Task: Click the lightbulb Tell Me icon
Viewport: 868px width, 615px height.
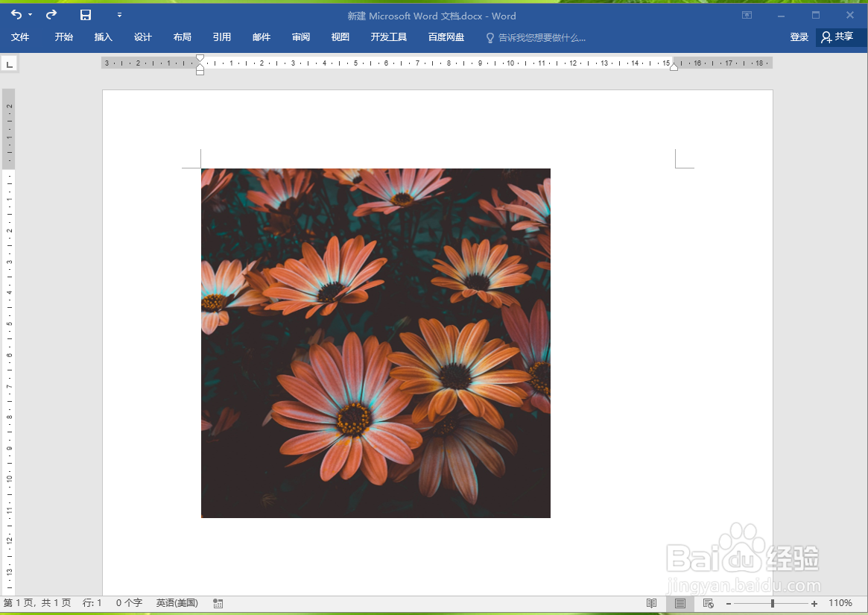Action: pyautogui.click(x=490, y=38)
